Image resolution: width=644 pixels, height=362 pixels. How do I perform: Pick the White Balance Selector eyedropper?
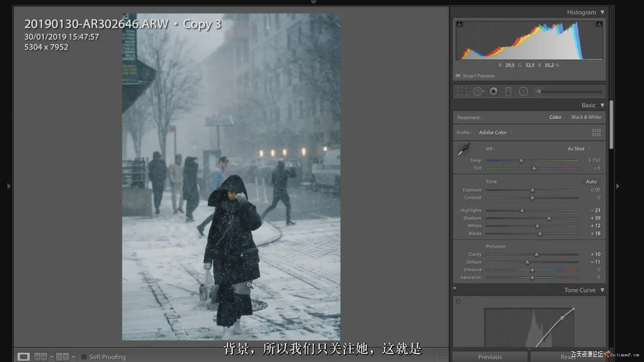[464, 150]
